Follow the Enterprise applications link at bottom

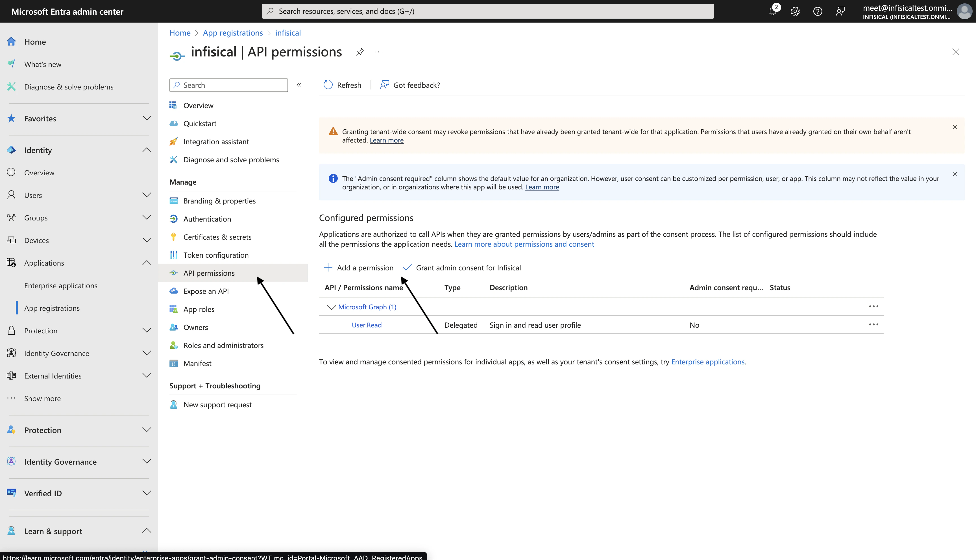point(708,362)
